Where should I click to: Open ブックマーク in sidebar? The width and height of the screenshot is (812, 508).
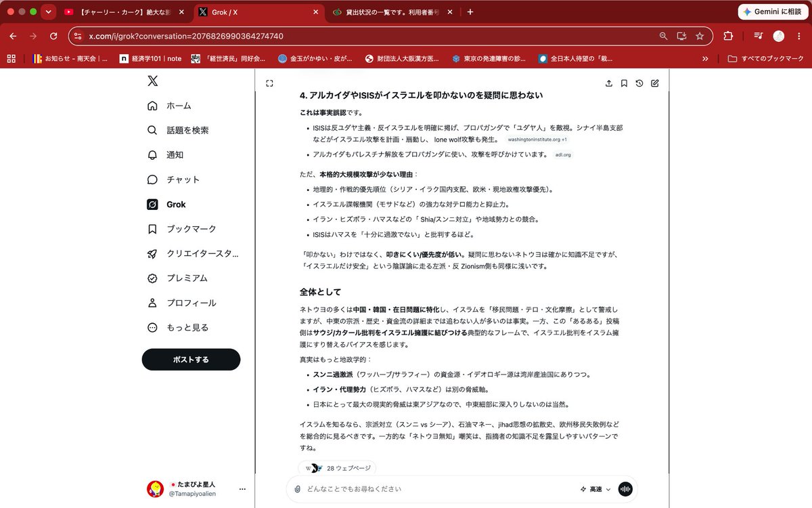182,229
